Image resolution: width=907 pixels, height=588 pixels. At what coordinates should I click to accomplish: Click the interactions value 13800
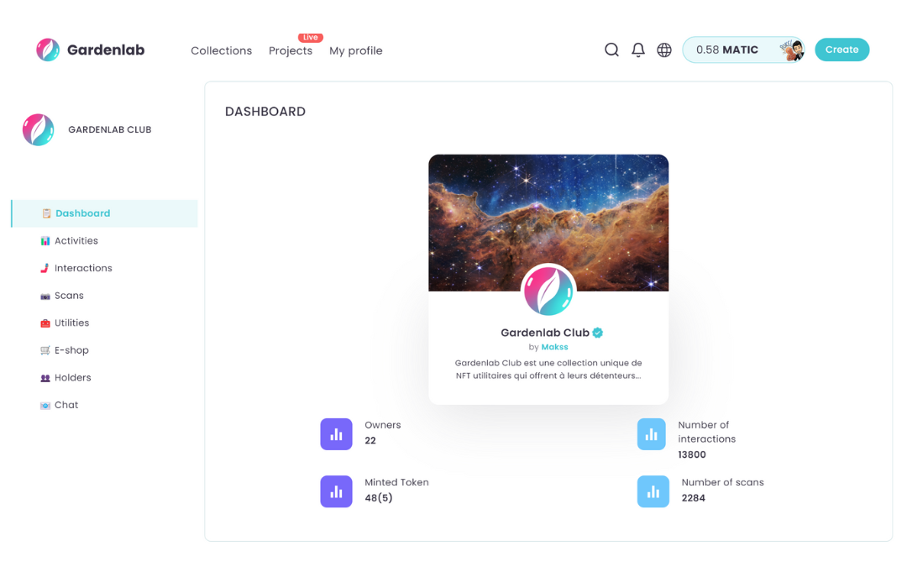692,455
